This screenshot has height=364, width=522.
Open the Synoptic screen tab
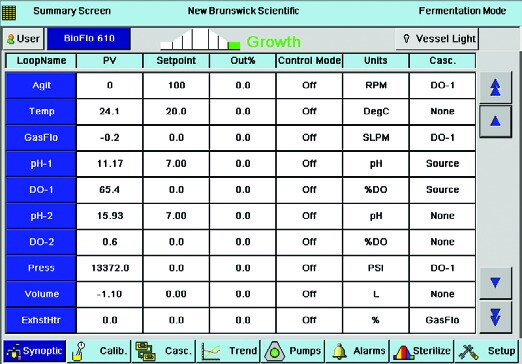(35, 351)
